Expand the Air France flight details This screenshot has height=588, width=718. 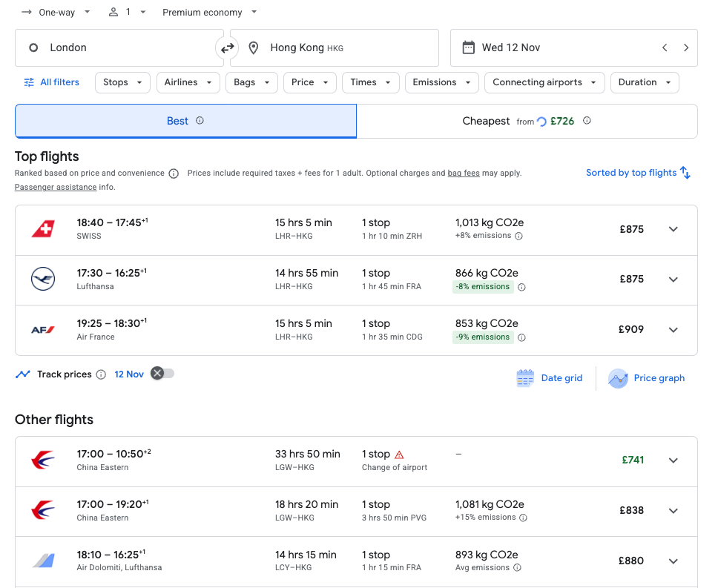673,330
